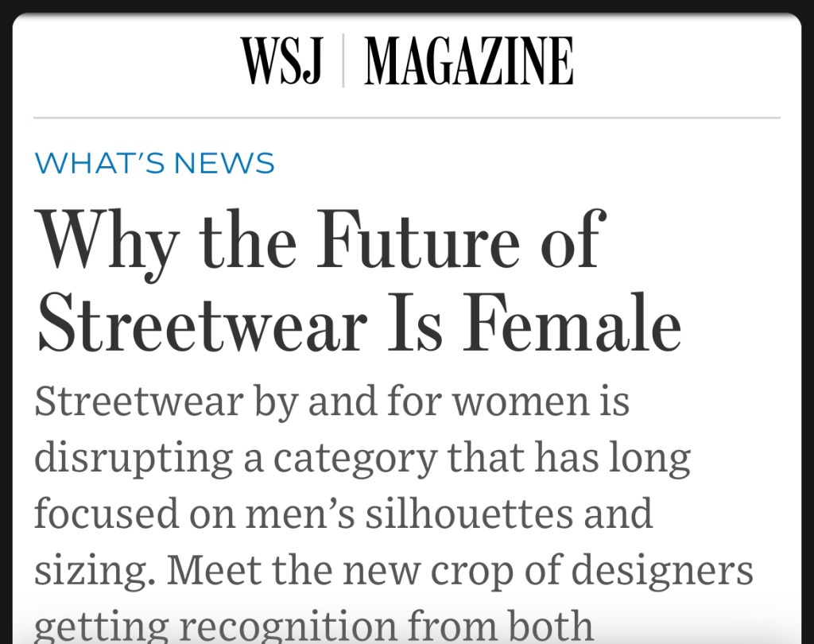Viewport: 814px width, 644px height.
Task: Click the summary line starting with "sizing. Meet the new"
Action: (x=393, y=569)
